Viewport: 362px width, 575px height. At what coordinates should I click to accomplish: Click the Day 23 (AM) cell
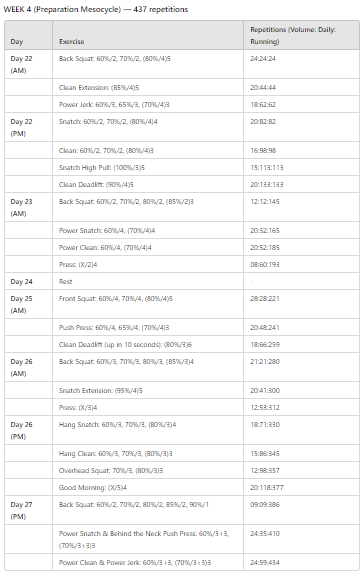click(x=29, y=207)
